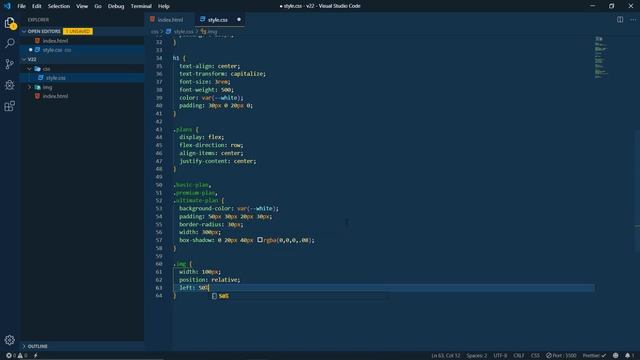
Task: Open the Help menu
Action: point(164,6)
